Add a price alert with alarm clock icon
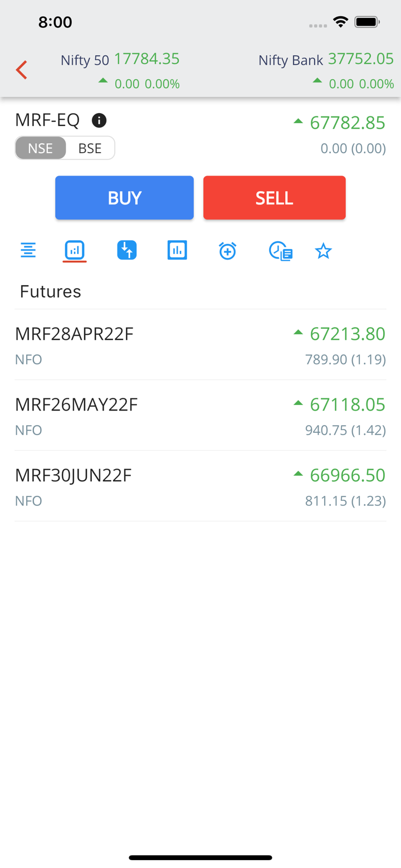This screenshot has height=868, width=401. click(227, 251)
